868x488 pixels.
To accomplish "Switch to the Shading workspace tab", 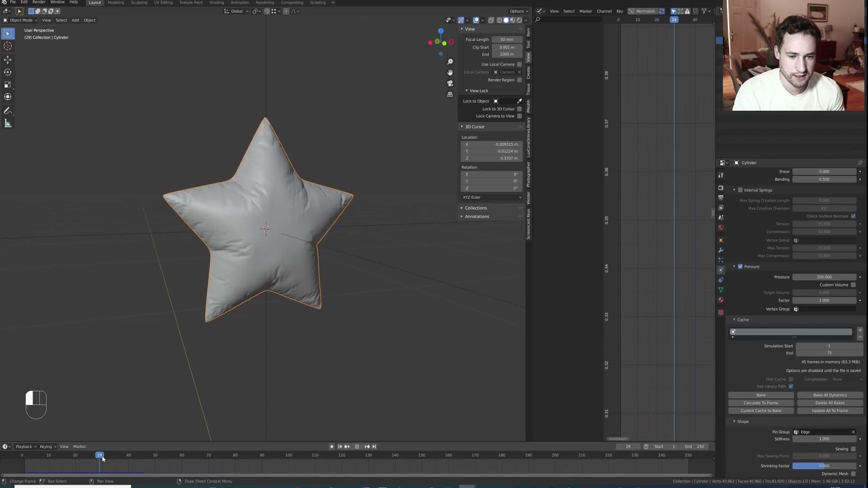I will [217, 3].
